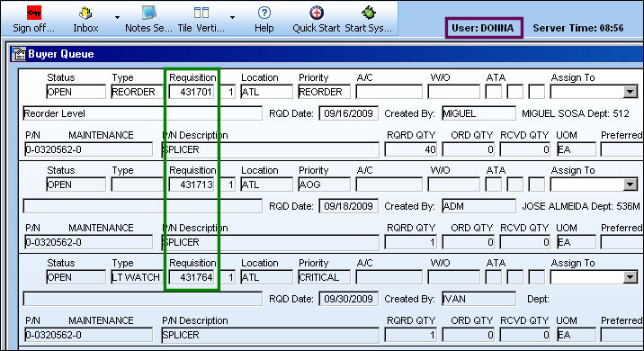Click the Reorder Level description field
This screenshot has width=644, height=351.
tap(142, 113)
